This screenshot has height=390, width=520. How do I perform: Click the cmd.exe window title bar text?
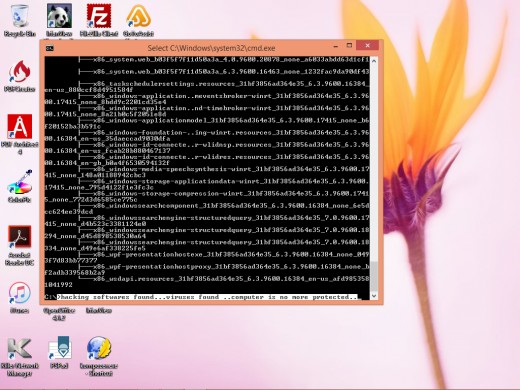click(211, 48)
